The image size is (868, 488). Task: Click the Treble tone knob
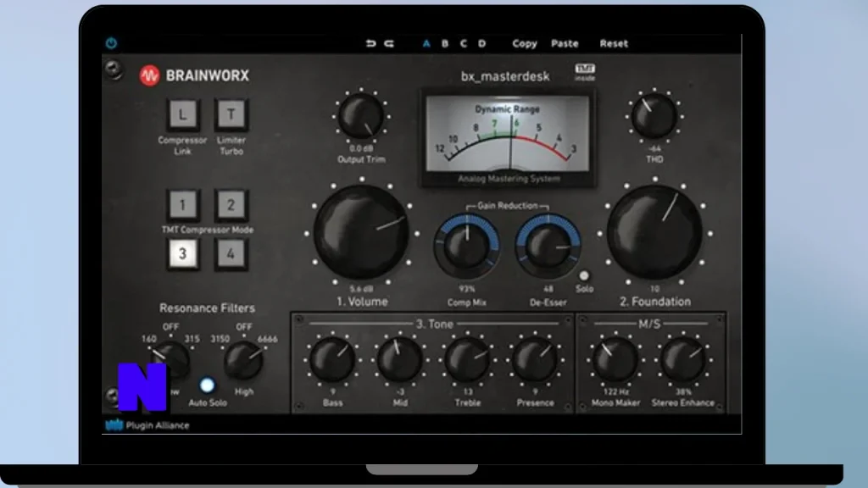click(x=467, y=359)
